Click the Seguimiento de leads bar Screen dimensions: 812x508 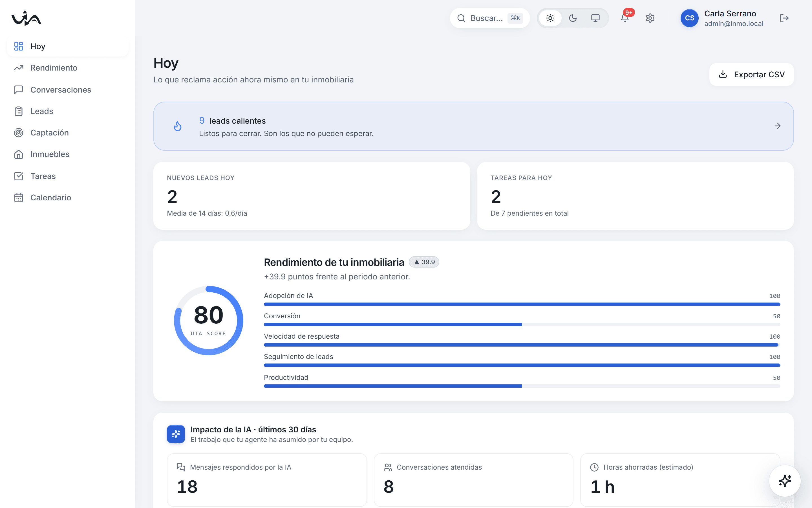[522, 365]
